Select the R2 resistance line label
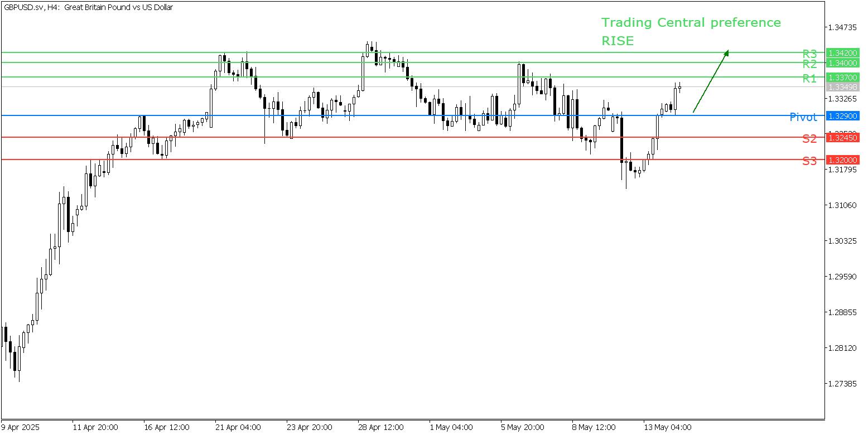The width and height of the screenshot is (868, 435). coord(809,64)
